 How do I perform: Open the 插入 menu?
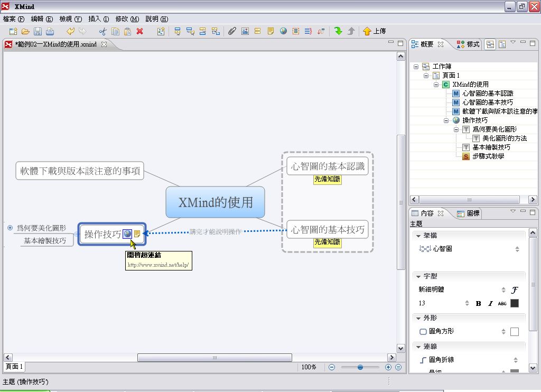click(x=99, y=19)
